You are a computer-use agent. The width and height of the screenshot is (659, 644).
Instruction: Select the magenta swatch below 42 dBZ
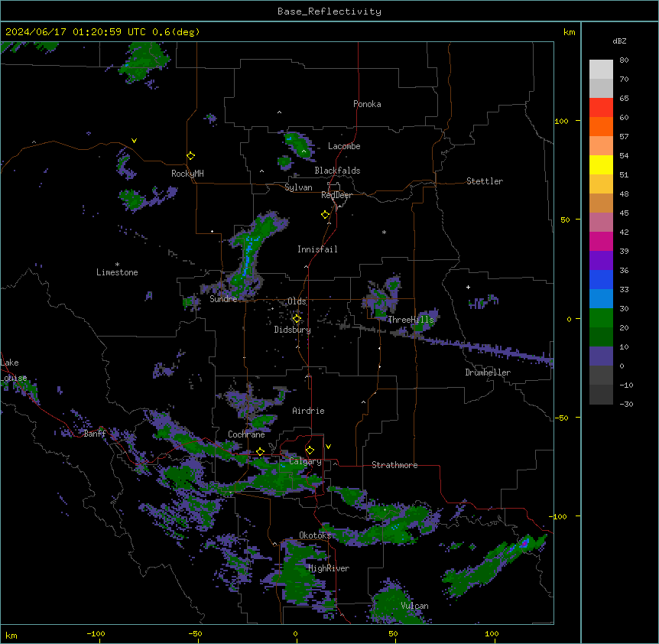click(601, 241)
